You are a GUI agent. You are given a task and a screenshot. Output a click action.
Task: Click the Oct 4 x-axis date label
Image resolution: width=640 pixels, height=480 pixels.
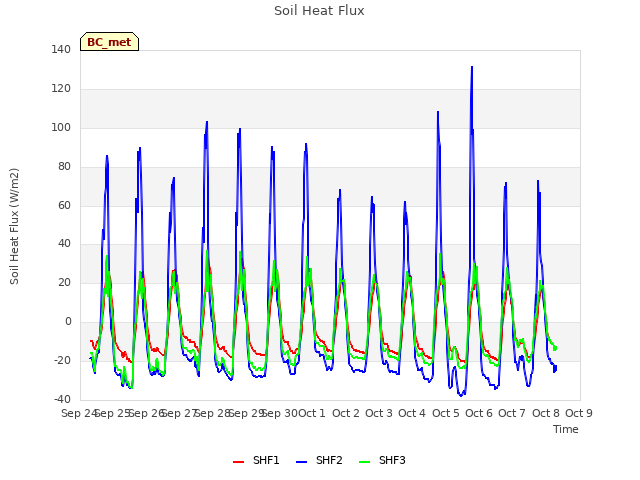412,413
